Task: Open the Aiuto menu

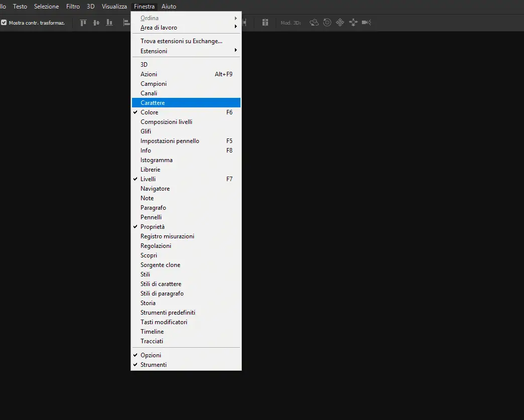Action: pyautogui.click(x=169, y=7)
